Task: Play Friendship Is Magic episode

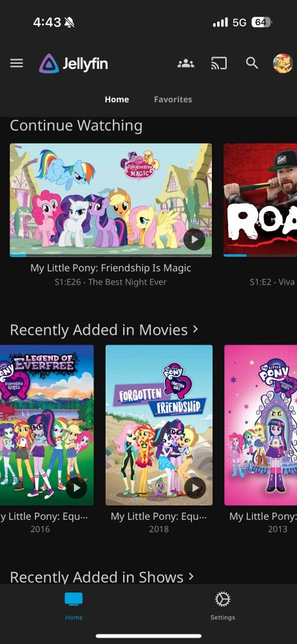Action: (195, 240)
